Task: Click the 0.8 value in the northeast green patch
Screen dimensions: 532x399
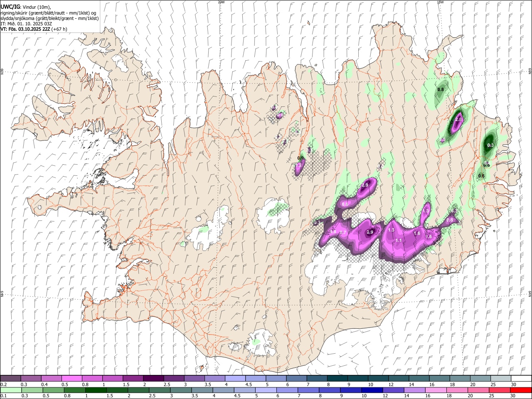Action: click(x=441, y=89)
